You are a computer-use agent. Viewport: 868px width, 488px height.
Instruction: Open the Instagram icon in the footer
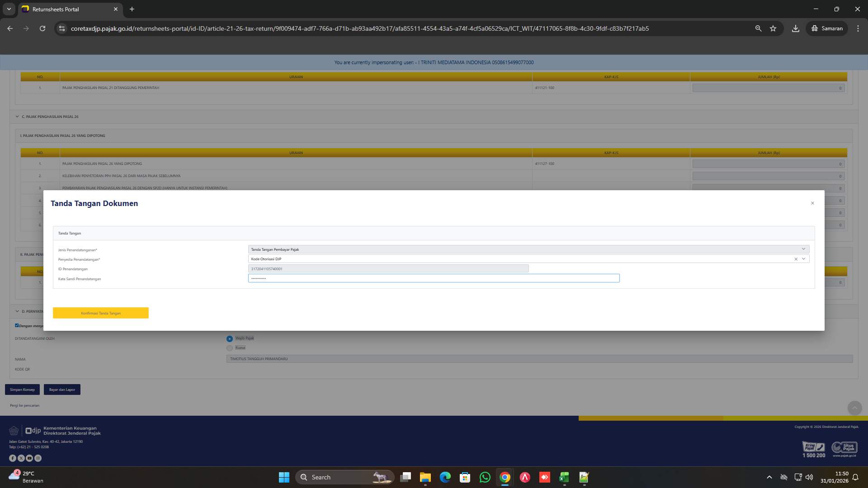pos(38,458)
